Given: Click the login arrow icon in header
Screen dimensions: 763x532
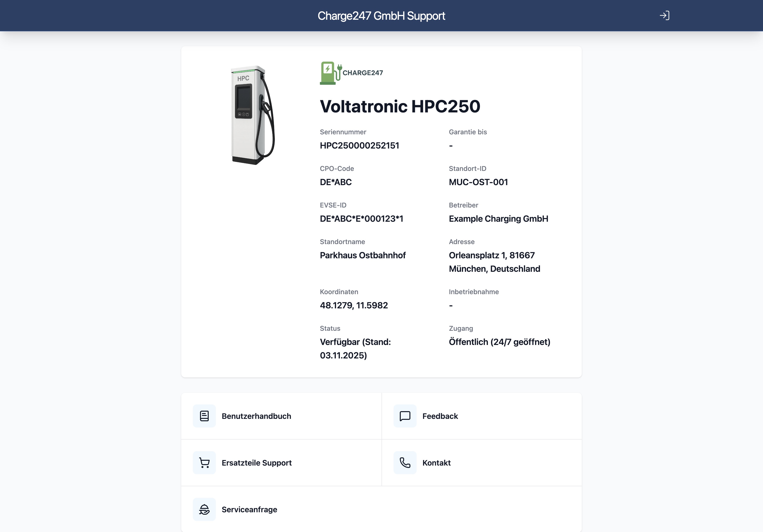Looking at the screenshot, I should click(x=665, y=15).
